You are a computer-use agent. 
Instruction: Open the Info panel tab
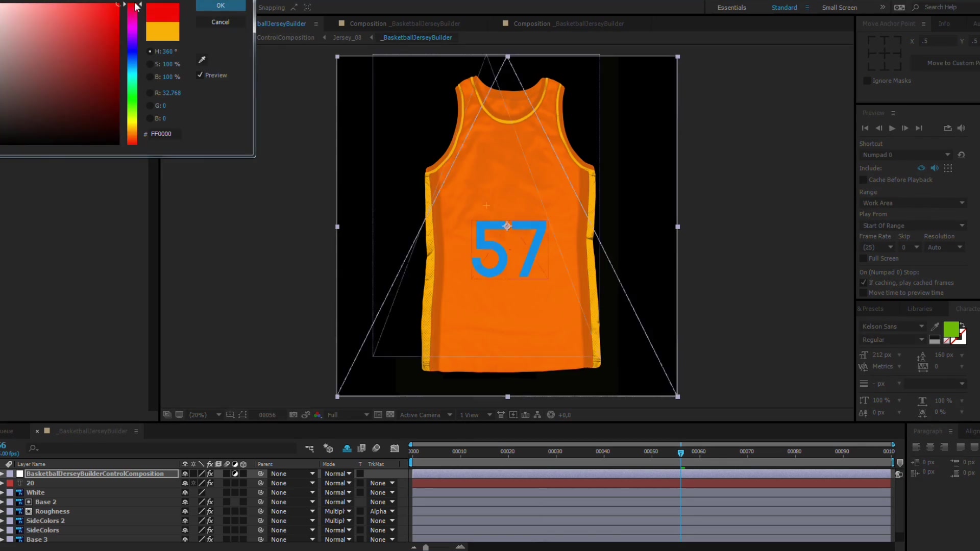point(944,23)
